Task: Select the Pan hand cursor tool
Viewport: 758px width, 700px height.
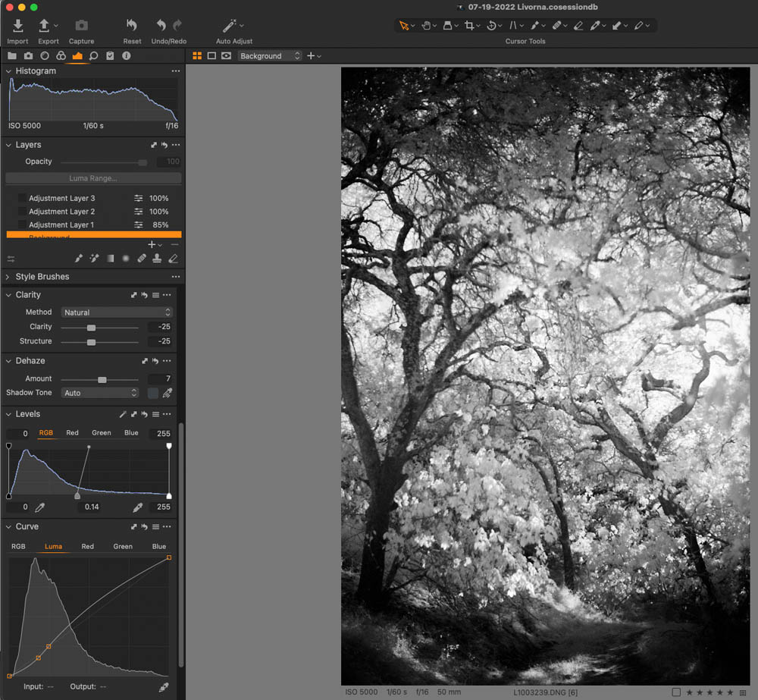Action: point(426,26)
